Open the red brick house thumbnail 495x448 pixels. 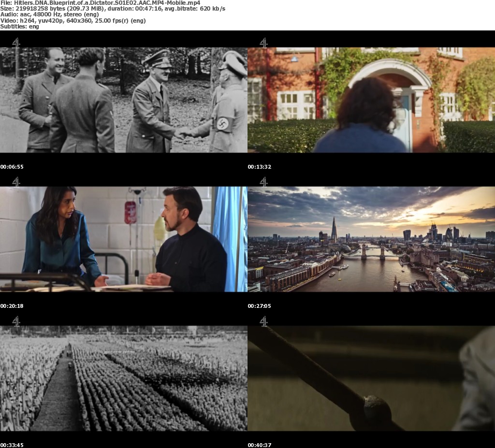(x=371, y=100)
